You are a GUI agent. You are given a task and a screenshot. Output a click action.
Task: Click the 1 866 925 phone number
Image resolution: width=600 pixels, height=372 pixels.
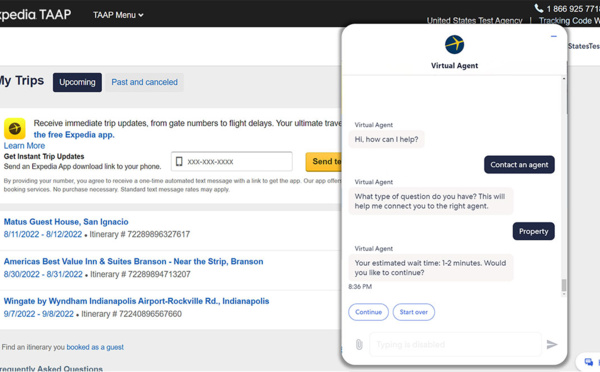[573, 8]
